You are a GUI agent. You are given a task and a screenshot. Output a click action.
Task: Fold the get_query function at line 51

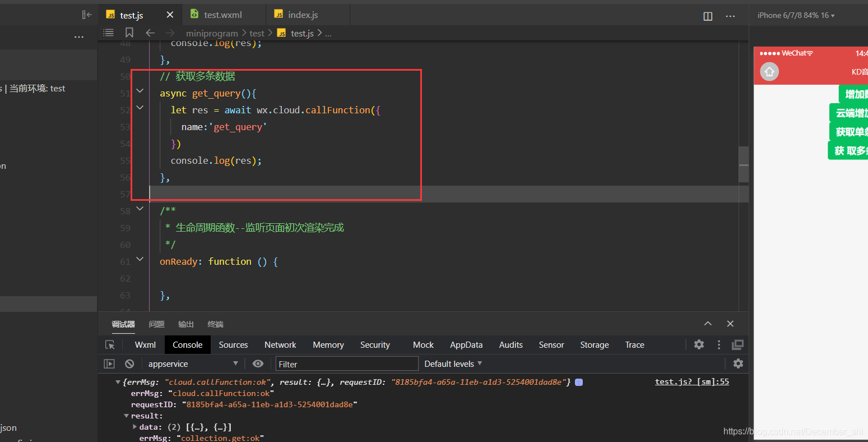[140, 91]
